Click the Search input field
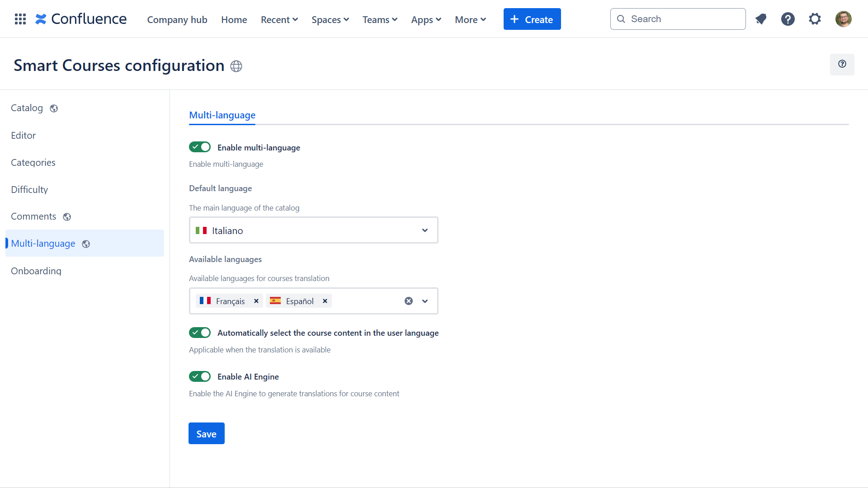The height and width of the screenshot is (488, 868). [678, 19]
